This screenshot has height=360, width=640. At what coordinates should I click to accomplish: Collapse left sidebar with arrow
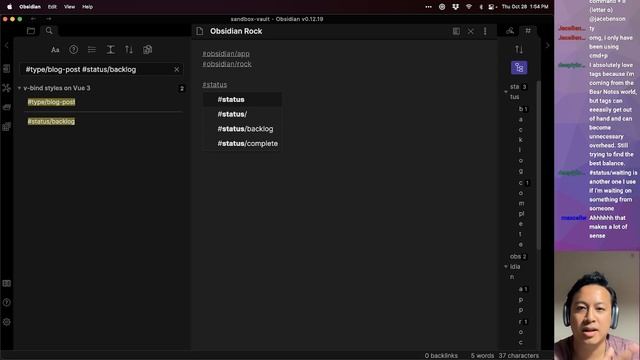(6, 45)
